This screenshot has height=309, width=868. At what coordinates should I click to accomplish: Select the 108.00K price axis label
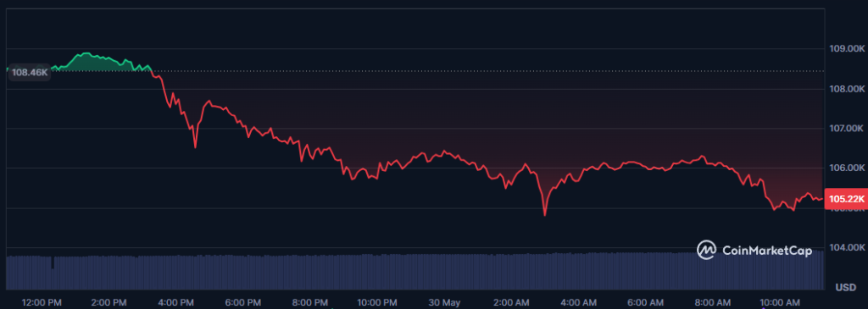coord(846,89)
